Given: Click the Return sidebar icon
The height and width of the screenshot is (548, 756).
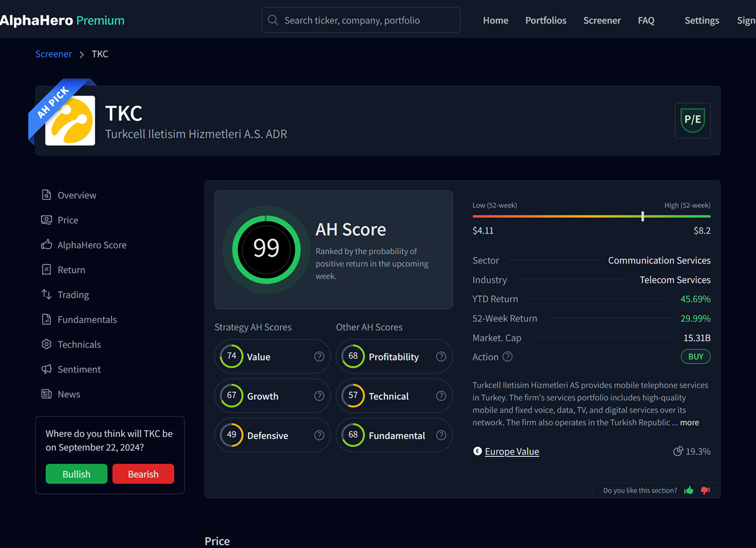Looking at the screenshot, I should pyautogui.click(x=46, y=270).
